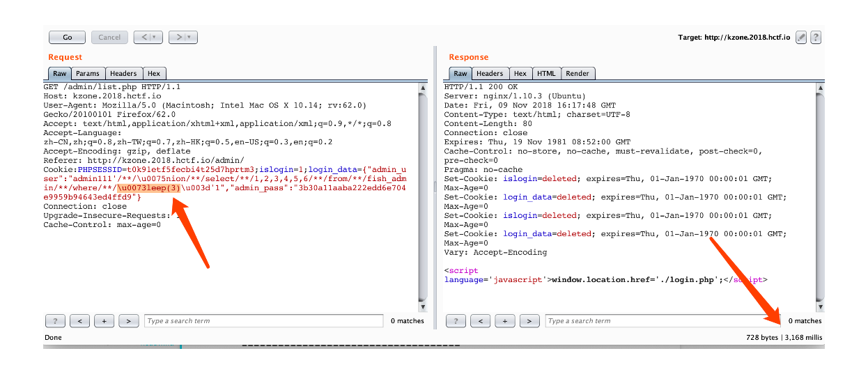868x374 pixels.
Task: Select the Response Raw tab
Action: (x=460, y=73)
